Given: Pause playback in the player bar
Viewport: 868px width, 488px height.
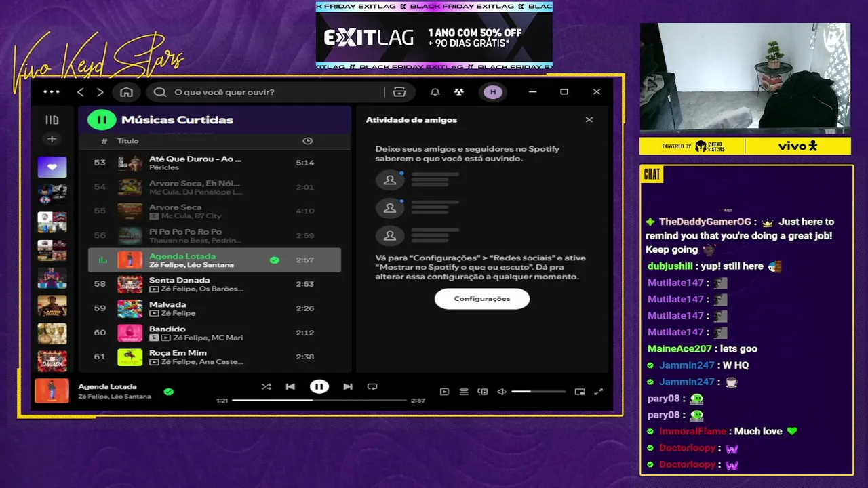Looking at the screenshot, I should tap(319, 387).
